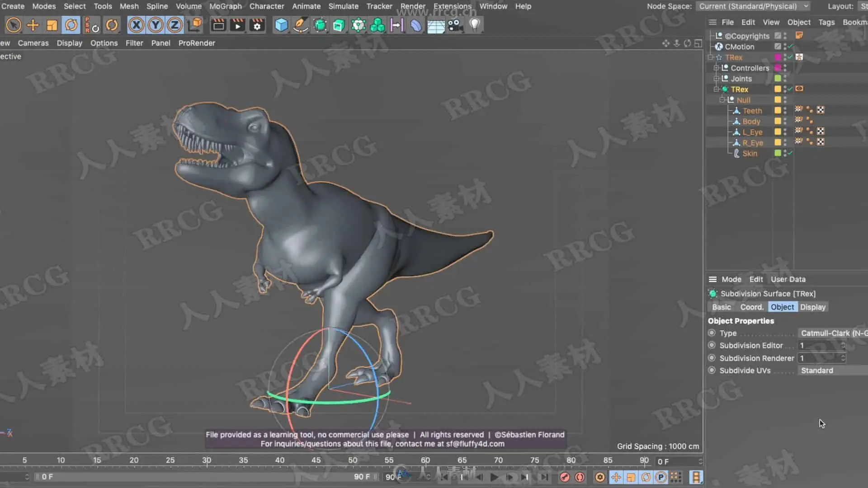This screenshot has width=868, height=488.
Task: Toggle Teeth visibility dots
Action: [785, 110]
